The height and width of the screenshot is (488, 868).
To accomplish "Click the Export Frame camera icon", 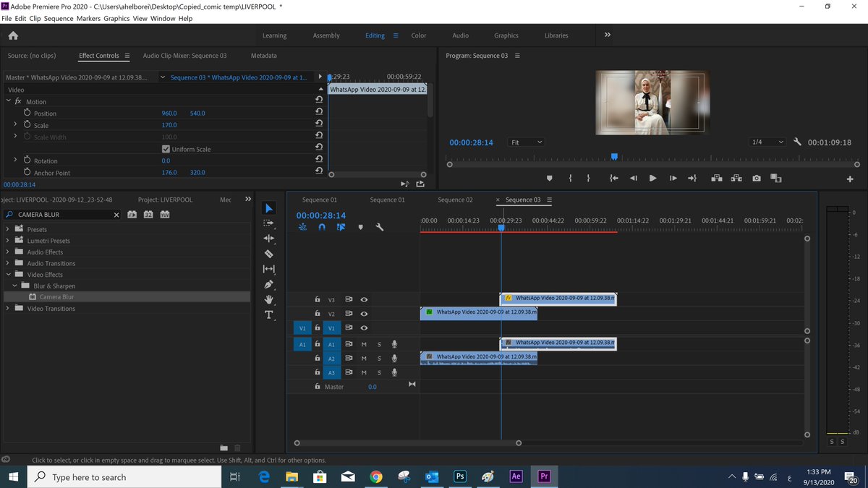I will 756,178.
